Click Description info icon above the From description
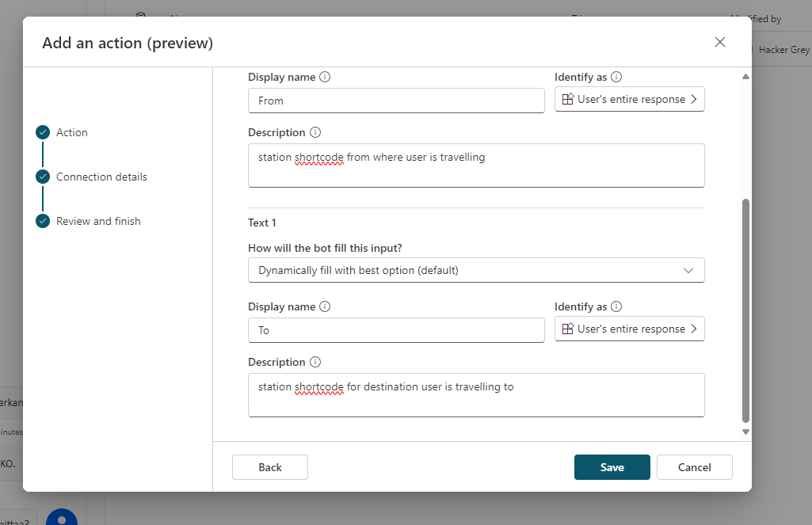Screen dimensions: 812x525 315,133
